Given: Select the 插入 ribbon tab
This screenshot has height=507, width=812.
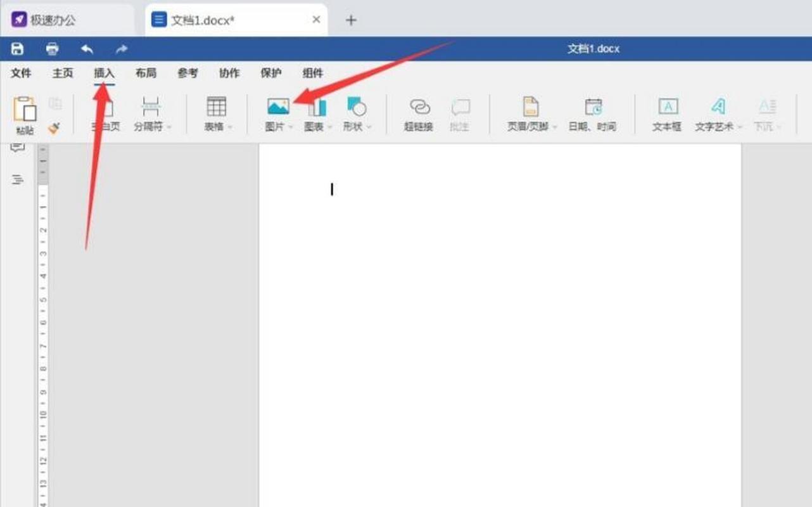Looking at the screenshot, I should pyautogui.click(x=105, y=74).
